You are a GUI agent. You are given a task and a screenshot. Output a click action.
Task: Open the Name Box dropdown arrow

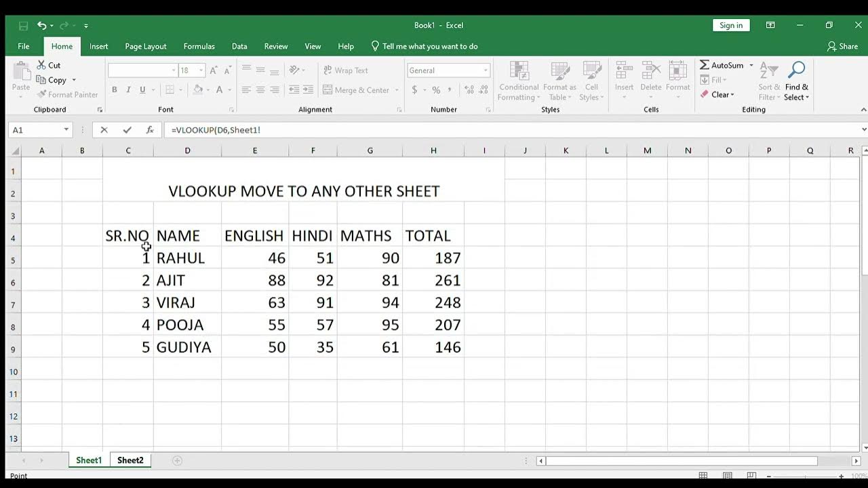tap(66, 130)
